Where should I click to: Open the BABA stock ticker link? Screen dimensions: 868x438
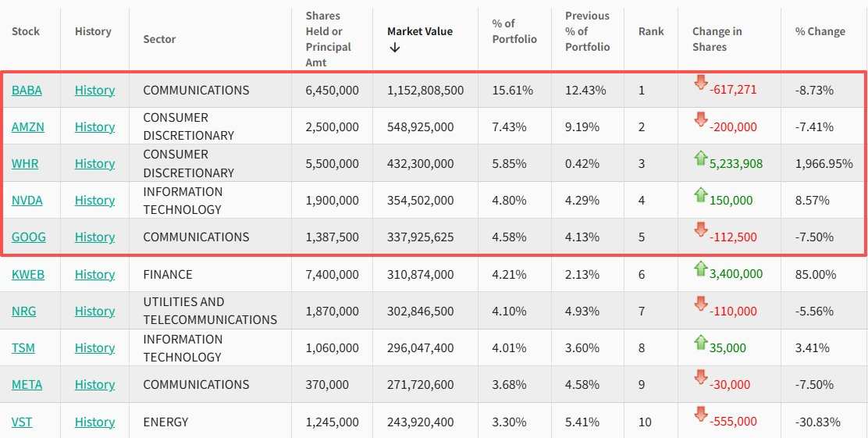point(27,91)
